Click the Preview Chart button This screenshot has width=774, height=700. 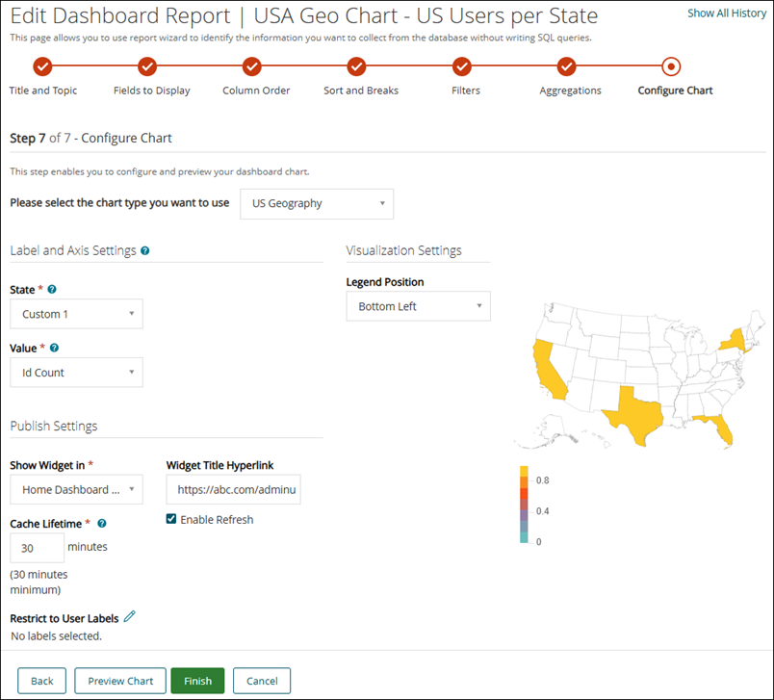tap(120, 681)
